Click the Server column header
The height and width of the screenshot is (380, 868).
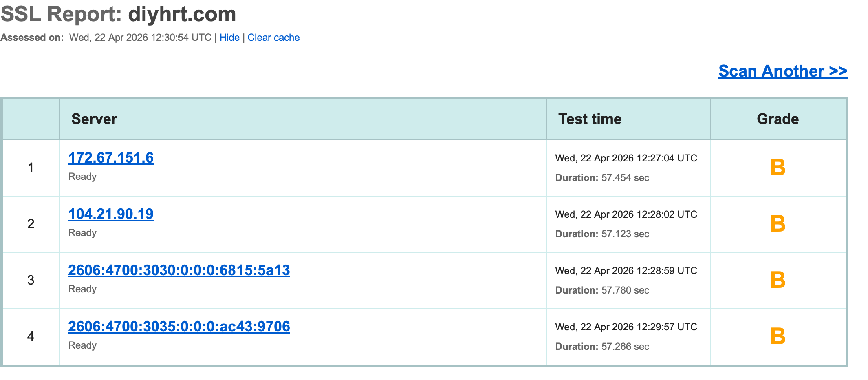(94, 119)
